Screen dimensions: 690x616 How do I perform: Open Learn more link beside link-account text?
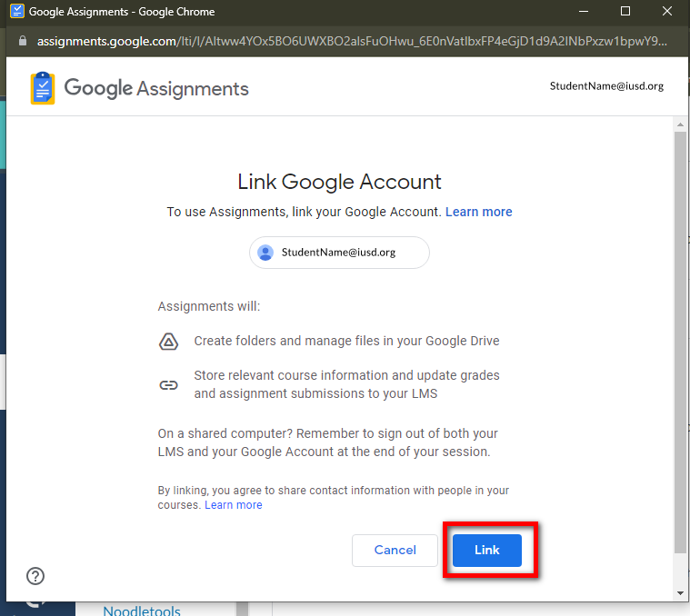[x=478, y=212]
